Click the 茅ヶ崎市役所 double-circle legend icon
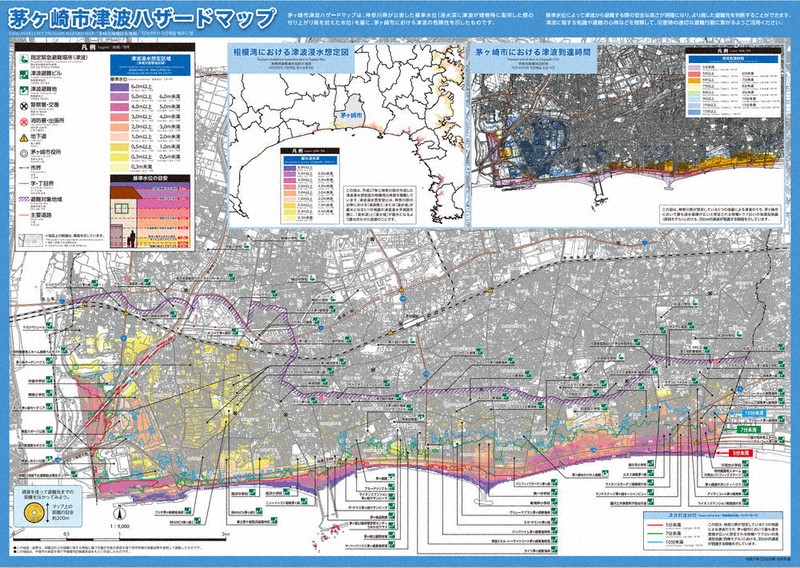 click(x=24, y=153)
